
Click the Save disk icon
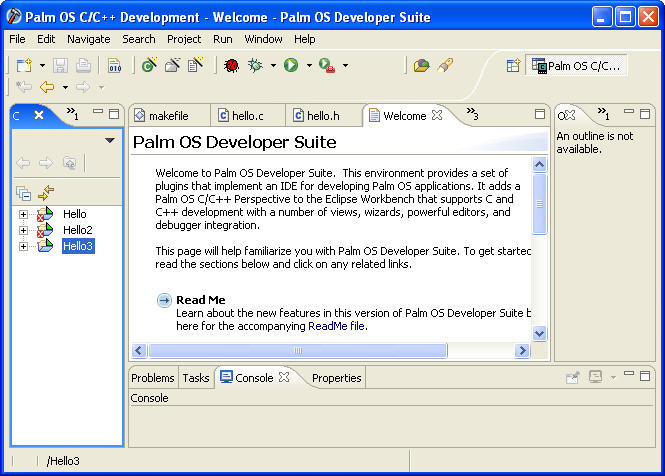pyautogui.click(x=61, y=65)
